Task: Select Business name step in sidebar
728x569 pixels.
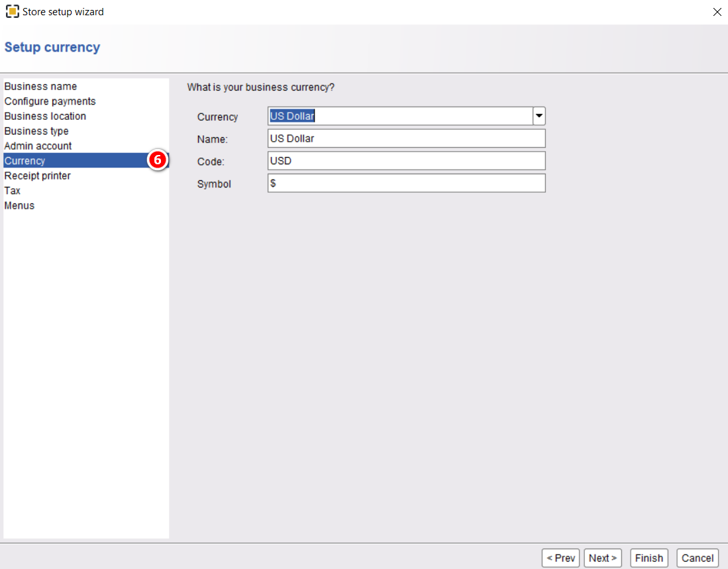Action: tap(86, 86)
